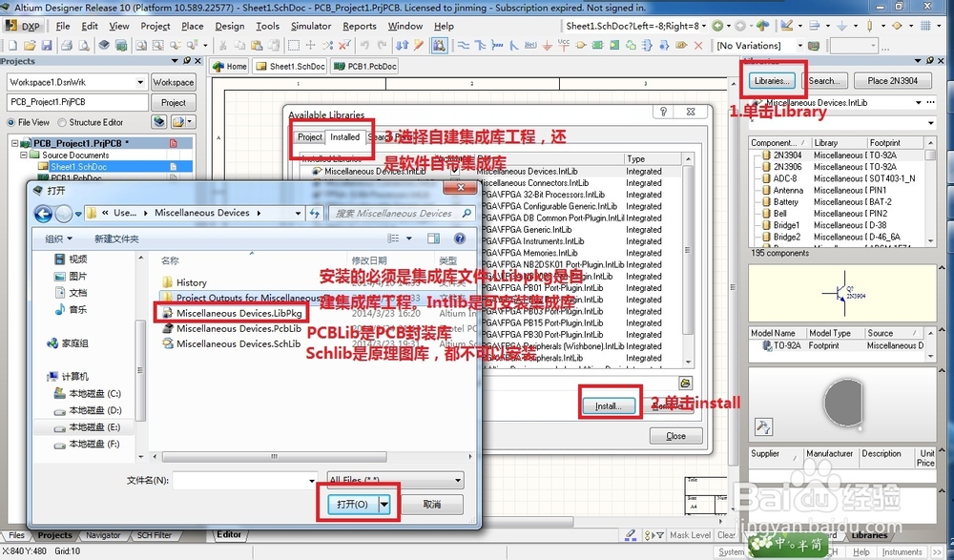Click the green Back navigation arrow
The width and height of the screenshot is (954, 560).
point(718,26)
